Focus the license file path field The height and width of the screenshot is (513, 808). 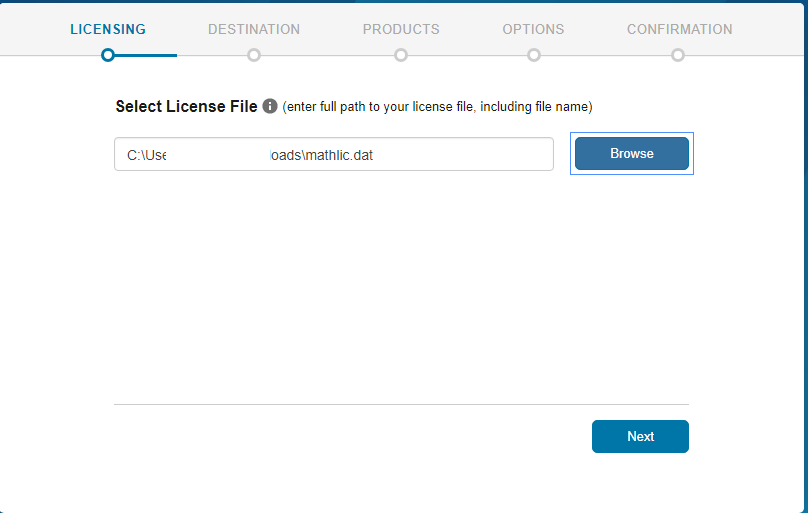[x=450, y=155]
